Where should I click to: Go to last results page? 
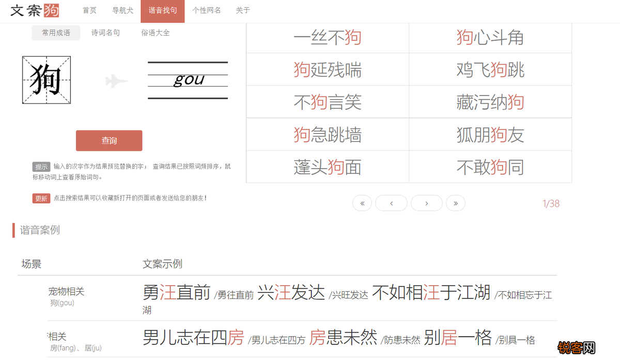coord(456,203)
